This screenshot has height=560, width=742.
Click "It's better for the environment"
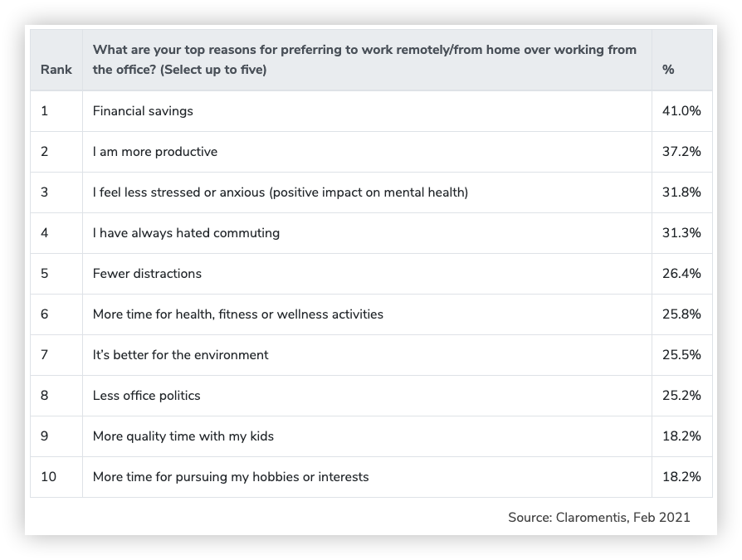point(181,355)
